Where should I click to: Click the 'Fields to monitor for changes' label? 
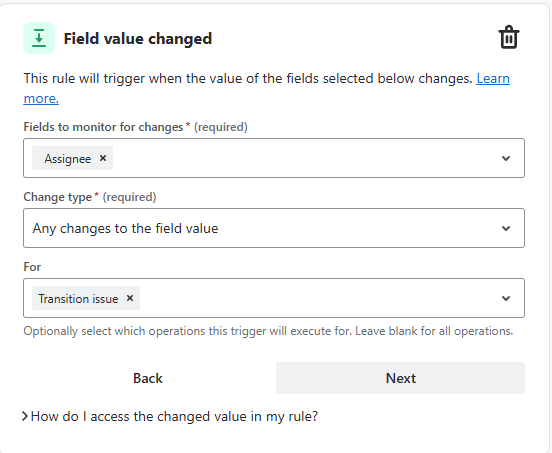[x=103, y=127]
